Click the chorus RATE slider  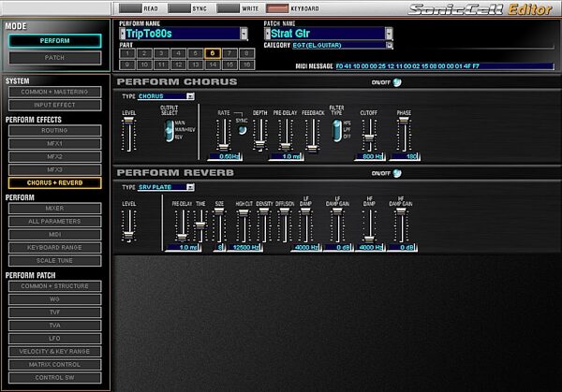point(224,134)
